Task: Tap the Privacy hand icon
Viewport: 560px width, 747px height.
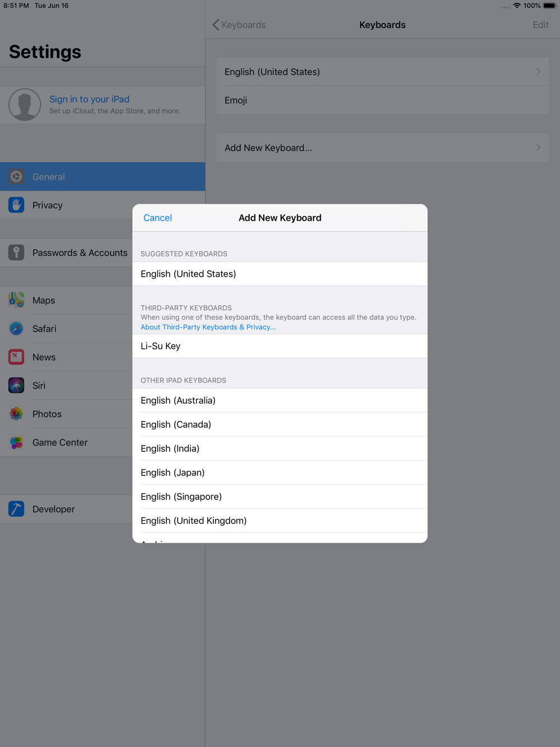Action: [16, 205]
